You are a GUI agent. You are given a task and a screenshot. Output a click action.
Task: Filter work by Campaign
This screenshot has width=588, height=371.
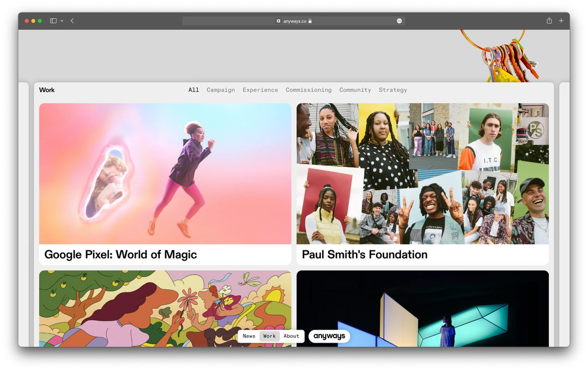tap(221, 89)
